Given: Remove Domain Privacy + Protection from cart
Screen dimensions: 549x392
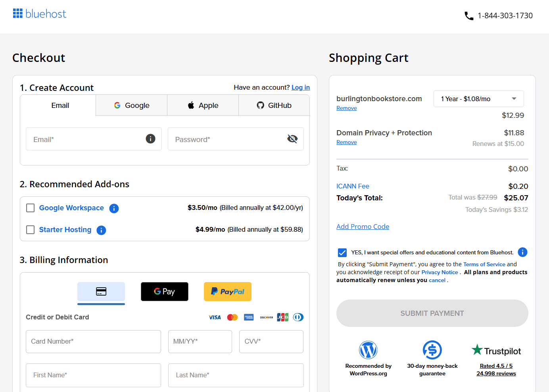Looking at the screenshot, I should (x=346, y=142).
